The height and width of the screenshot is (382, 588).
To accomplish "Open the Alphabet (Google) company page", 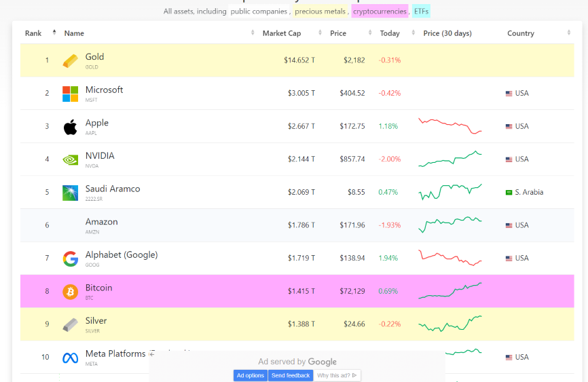I will (122, 255).
